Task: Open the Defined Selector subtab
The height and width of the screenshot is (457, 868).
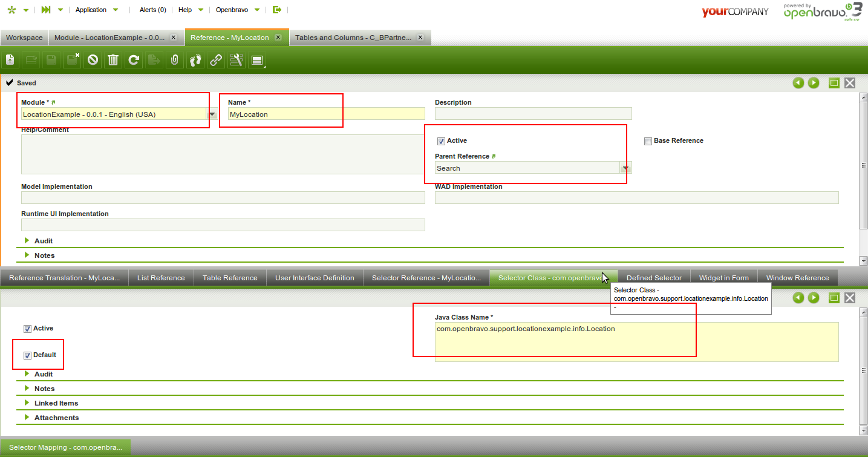Action: point(653,278)
